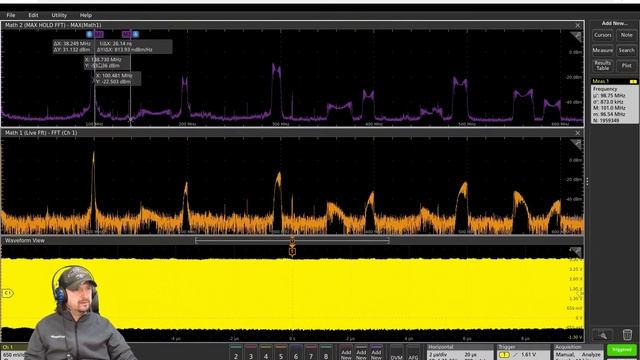Click the Waveform View title
Viewport: 640px width, 360px height.
[24, 241]
